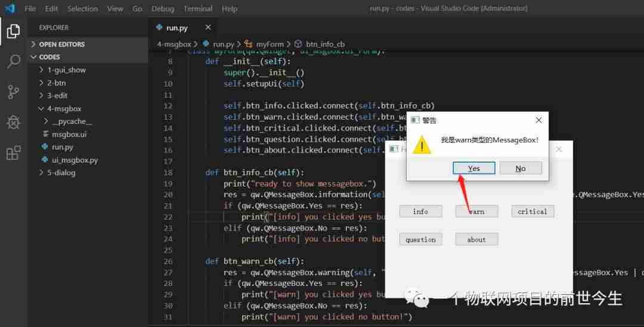Open the Selection menu
This screenshot has height=327, width=644.
point(82,8)
